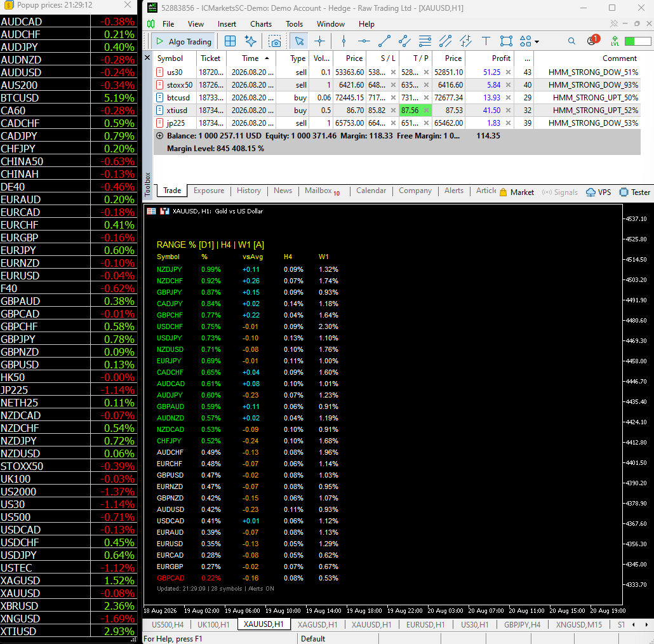Screen dimensions: 654x644
Task: Sort by Symbol column header
Action: pyautogui.click(x=175, y=58)
